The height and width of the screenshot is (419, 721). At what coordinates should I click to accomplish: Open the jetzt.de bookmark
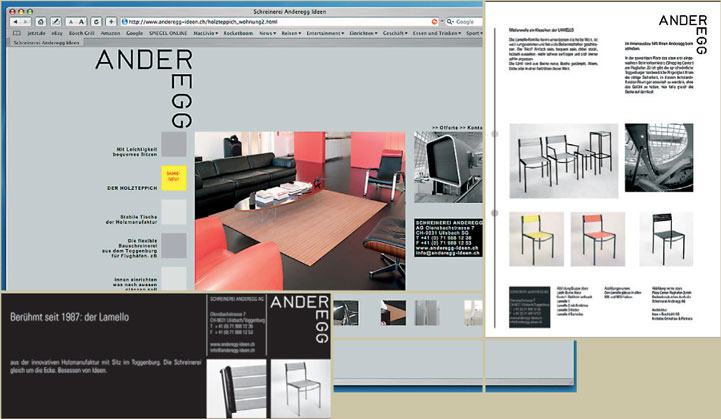pyautogui.click(x=36, y=33)
